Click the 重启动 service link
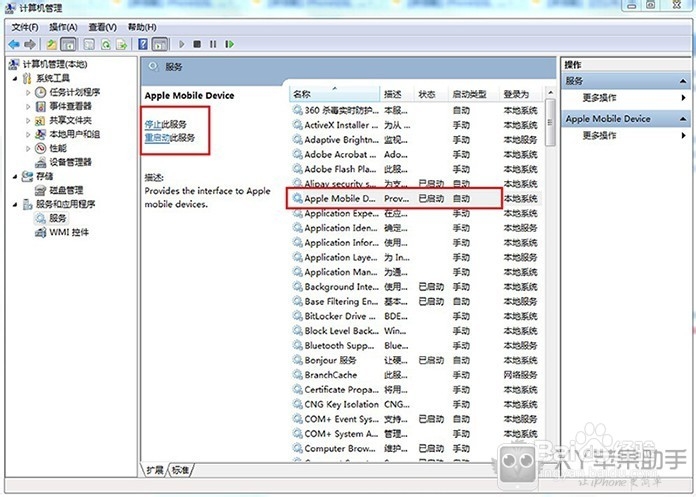696x497 pixels. pyautogui.click(x=157, y=138)
